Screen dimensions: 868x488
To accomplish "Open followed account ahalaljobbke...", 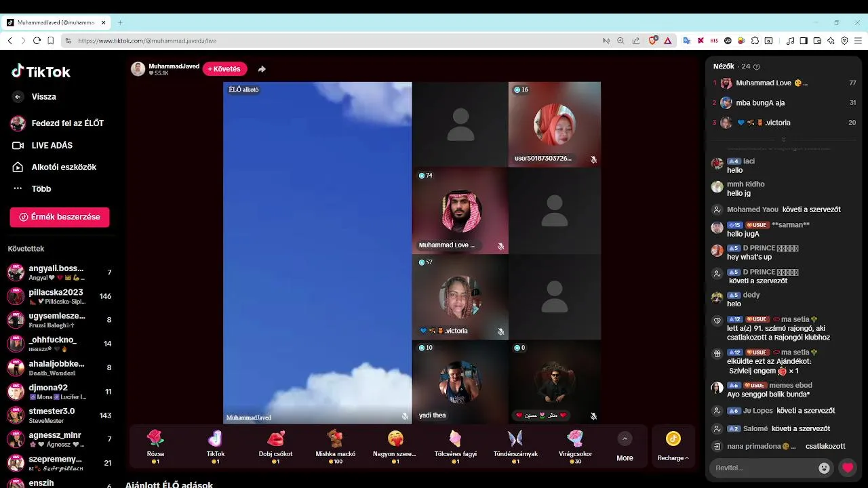I will pyautogui.click(x=60, y=367).
